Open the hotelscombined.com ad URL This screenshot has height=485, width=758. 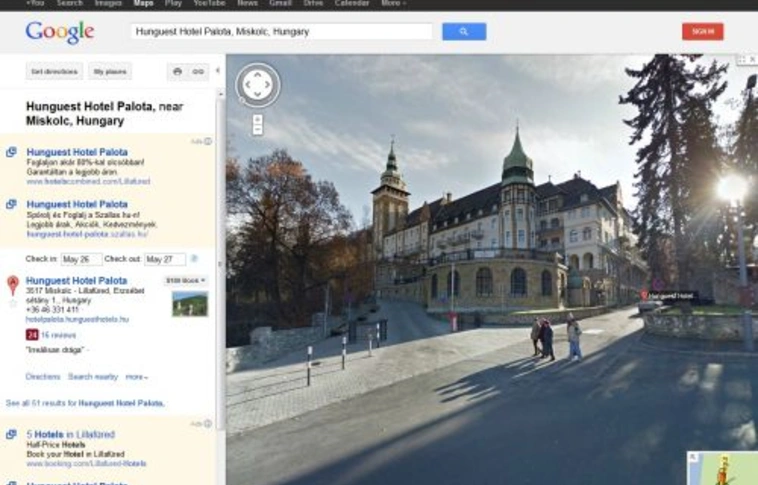88,181
